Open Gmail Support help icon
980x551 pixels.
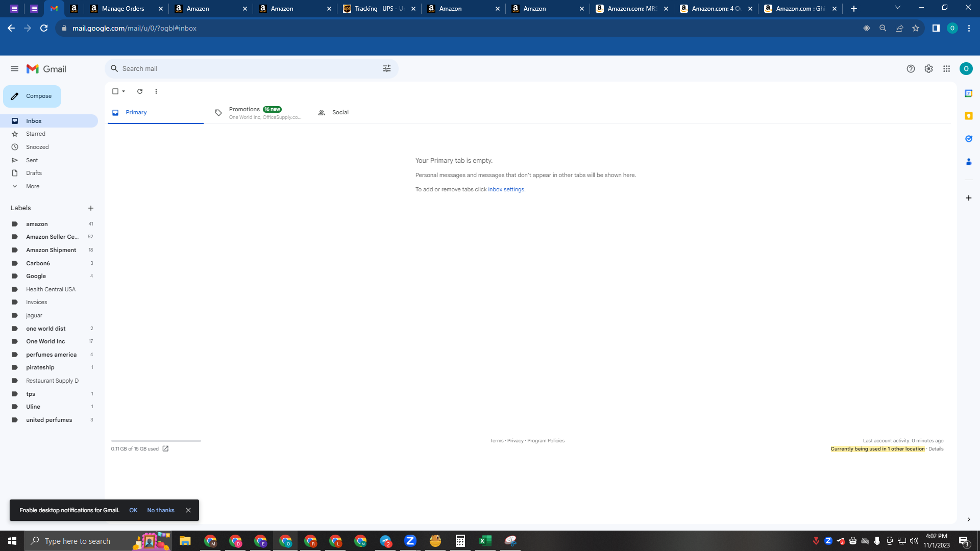tap(911, 69)
